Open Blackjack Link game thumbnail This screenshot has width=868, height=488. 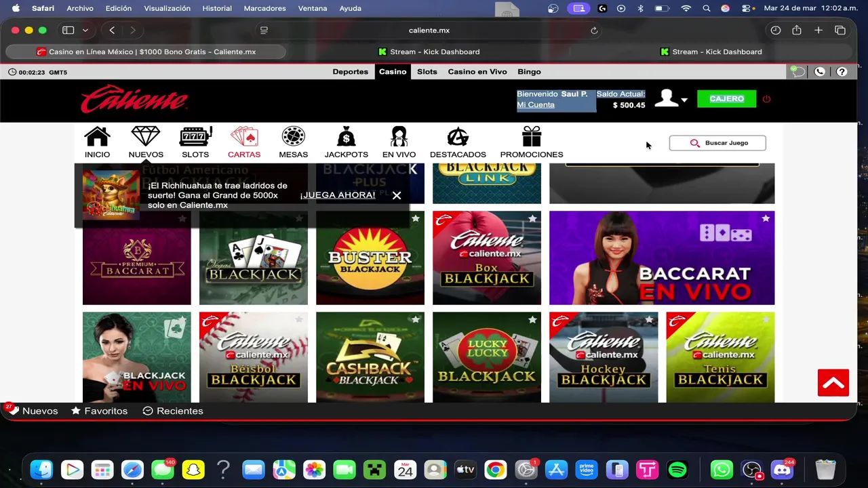(x=487, y=183)
